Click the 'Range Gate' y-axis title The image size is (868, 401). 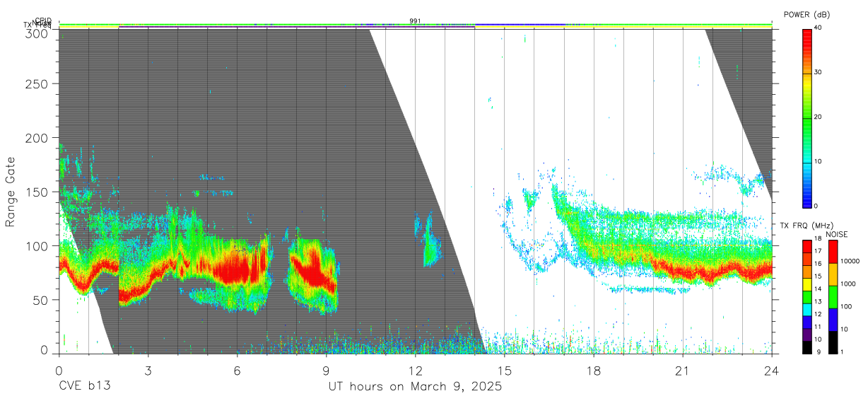11,192
